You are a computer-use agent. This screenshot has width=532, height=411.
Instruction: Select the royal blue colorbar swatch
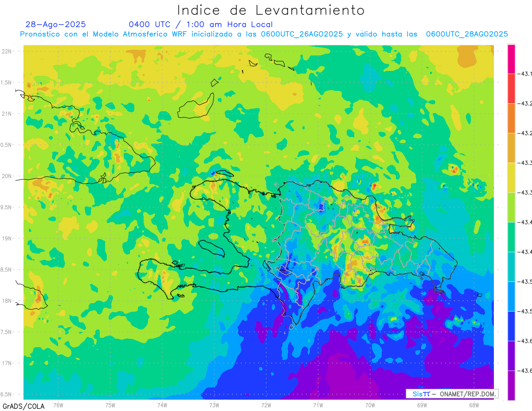(511, 326)
